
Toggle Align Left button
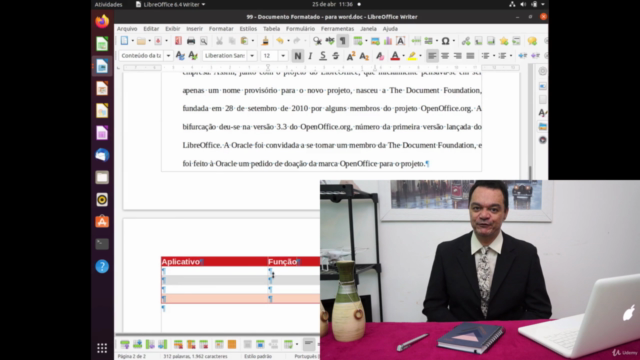[x=432, y=56]
